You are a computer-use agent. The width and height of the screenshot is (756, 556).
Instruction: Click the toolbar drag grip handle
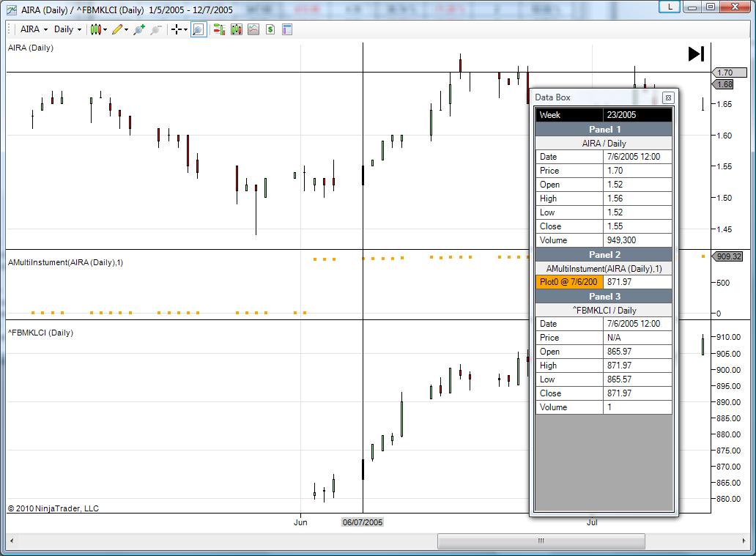coord(10,29)
